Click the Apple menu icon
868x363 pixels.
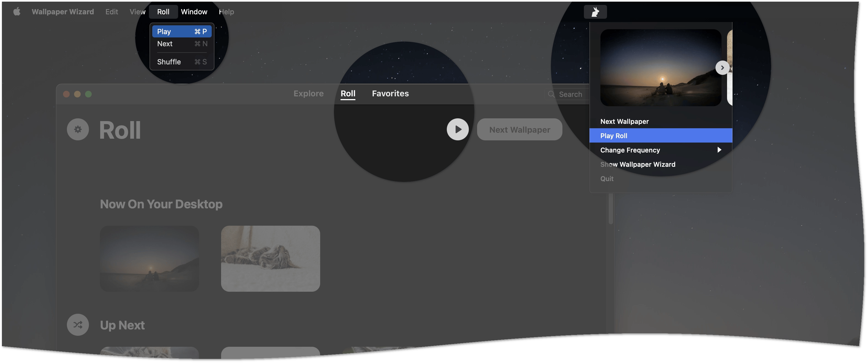click(17, 12)
